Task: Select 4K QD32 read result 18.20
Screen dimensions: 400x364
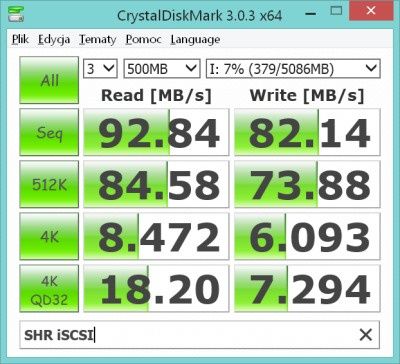Action: [x=156, y=289]
